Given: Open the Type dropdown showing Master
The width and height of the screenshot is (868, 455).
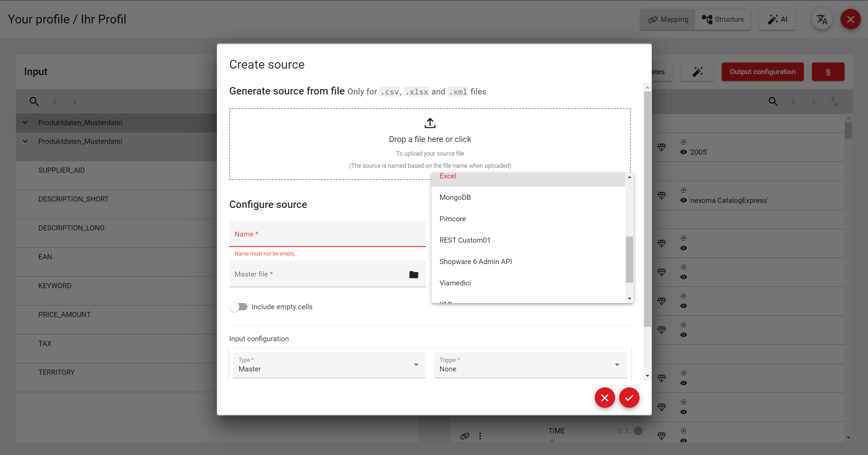Looking at the screenshot, I should [329, 365].
